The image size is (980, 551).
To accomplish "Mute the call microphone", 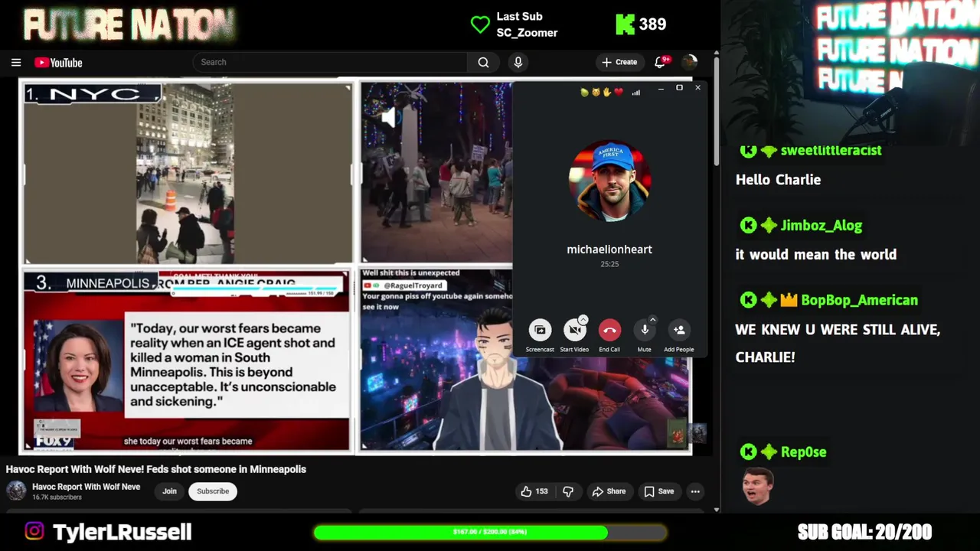I will [x=645, y=330].
